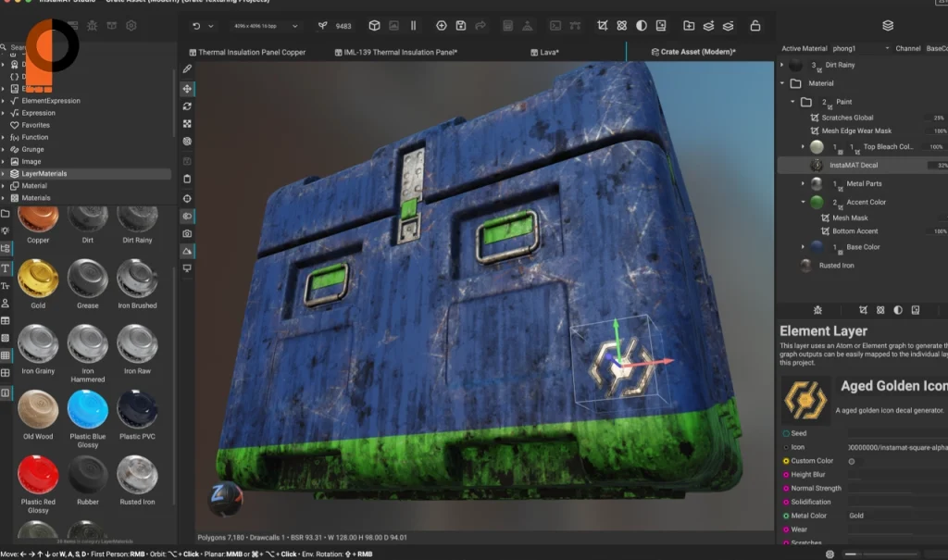The height and width of the screenshot is (560, 948).
Task: Pick the Gold material thumbnail
Action: point(38,280)
